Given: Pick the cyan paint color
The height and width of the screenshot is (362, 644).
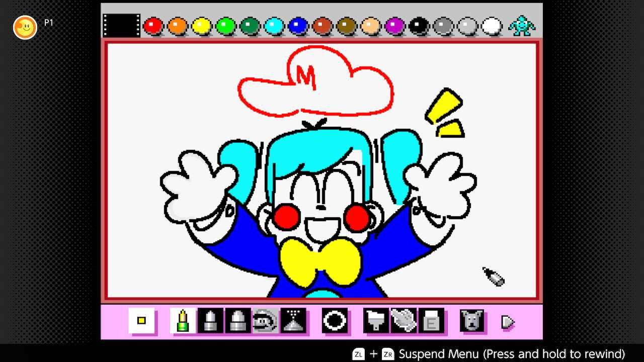Looking at the screenshot, I should tap(274, 26).
